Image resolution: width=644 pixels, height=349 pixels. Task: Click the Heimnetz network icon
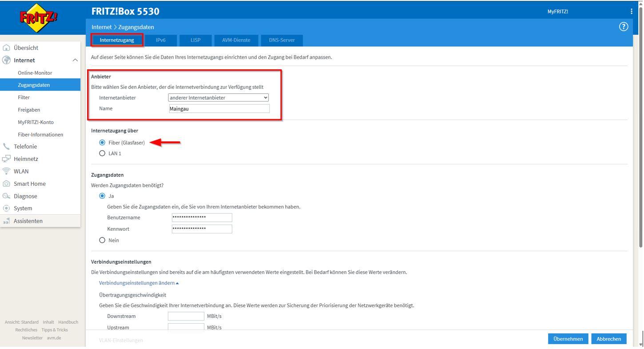pyautogui.click(x=6, y=159)
